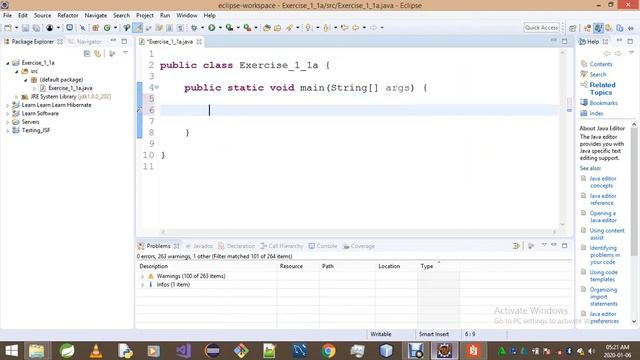Close the Exercise_1_1a.java editor tab
640x360 pixels.
[199, 42]
